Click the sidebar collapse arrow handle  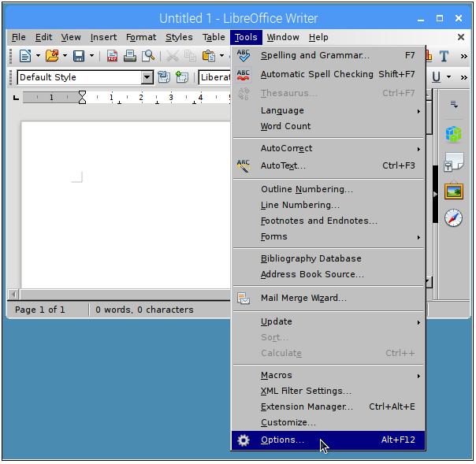435,195
